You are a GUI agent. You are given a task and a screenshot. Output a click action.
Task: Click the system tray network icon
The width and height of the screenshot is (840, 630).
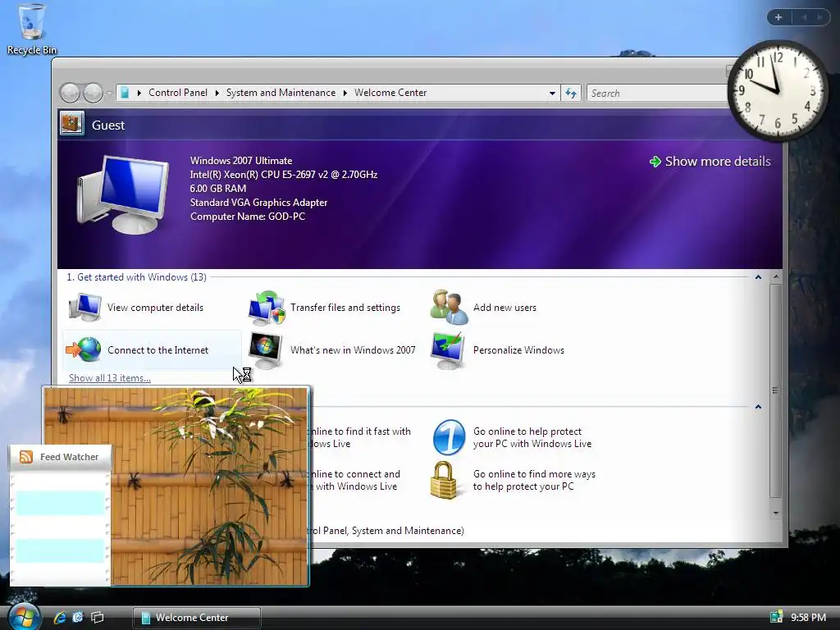click(x=777, y=617)
